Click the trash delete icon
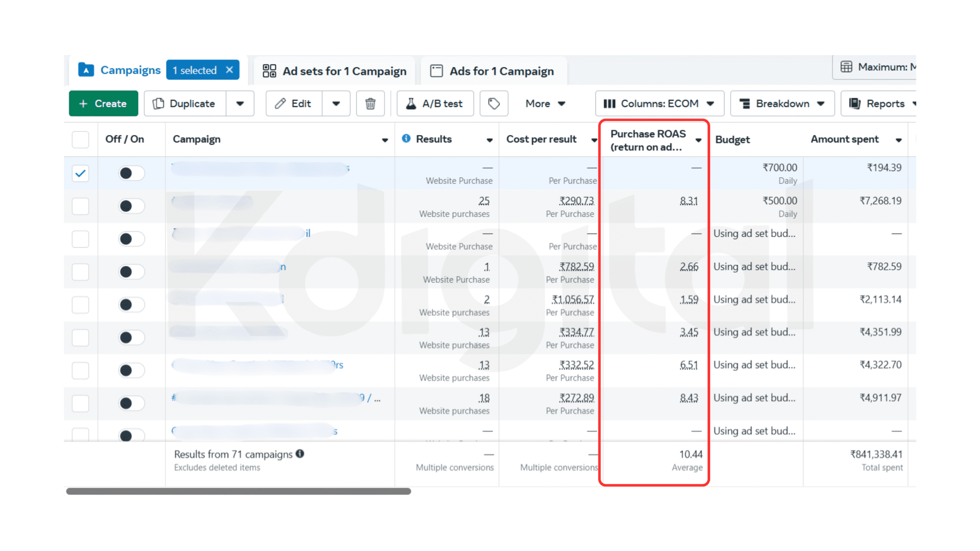This screenshot has width=980, height=551. tap(370, 103)
